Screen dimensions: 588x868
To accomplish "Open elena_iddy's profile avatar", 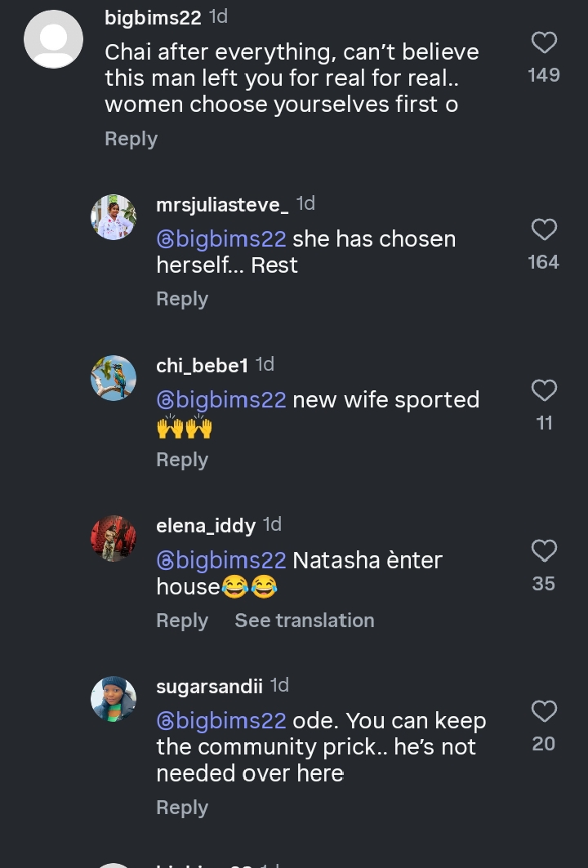I will [x=114, y=538].
